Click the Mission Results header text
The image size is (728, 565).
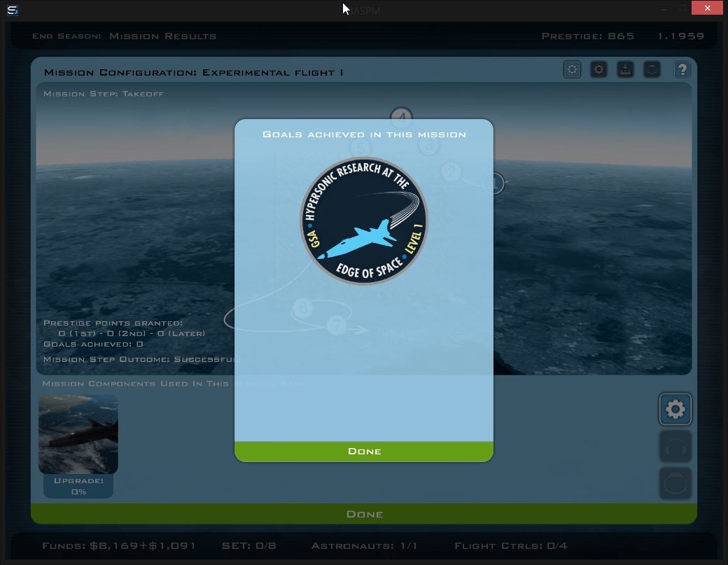(162, 36)
